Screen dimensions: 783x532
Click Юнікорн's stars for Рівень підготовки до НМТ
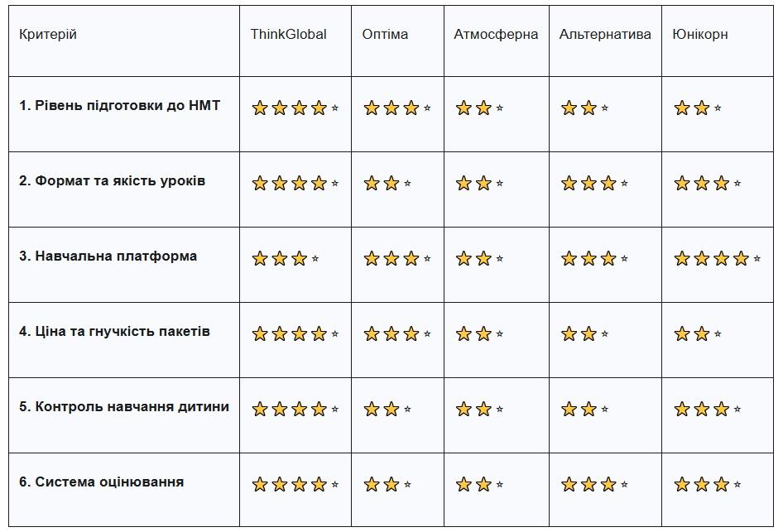tap(697, 108)
